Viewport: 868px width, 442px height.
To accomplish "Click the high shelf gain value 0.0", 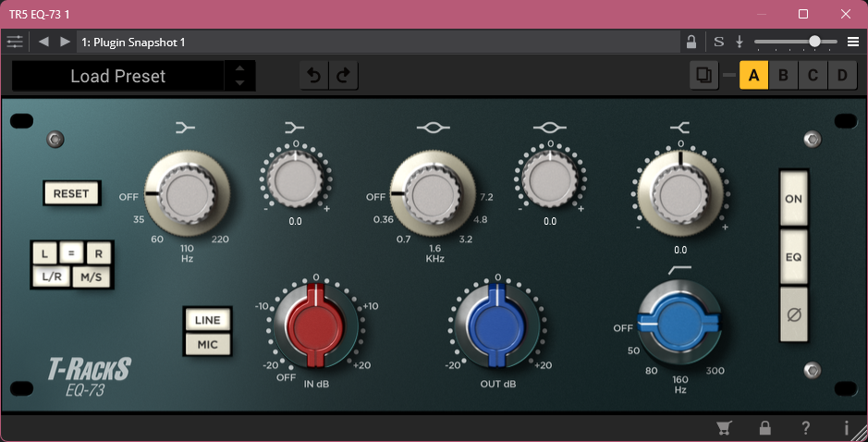I will pyautogui.click(x=680, y=250).
